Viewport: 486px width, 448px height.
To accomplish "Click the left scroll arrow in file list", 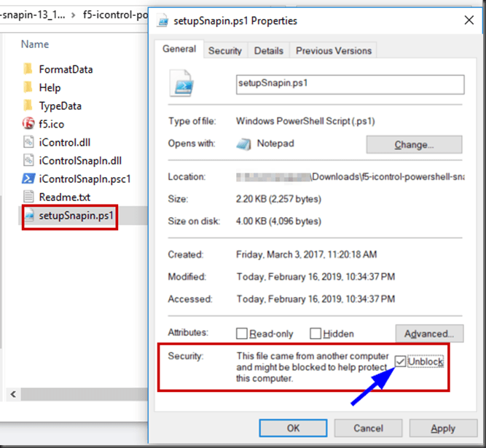I will tap(12, 394).
